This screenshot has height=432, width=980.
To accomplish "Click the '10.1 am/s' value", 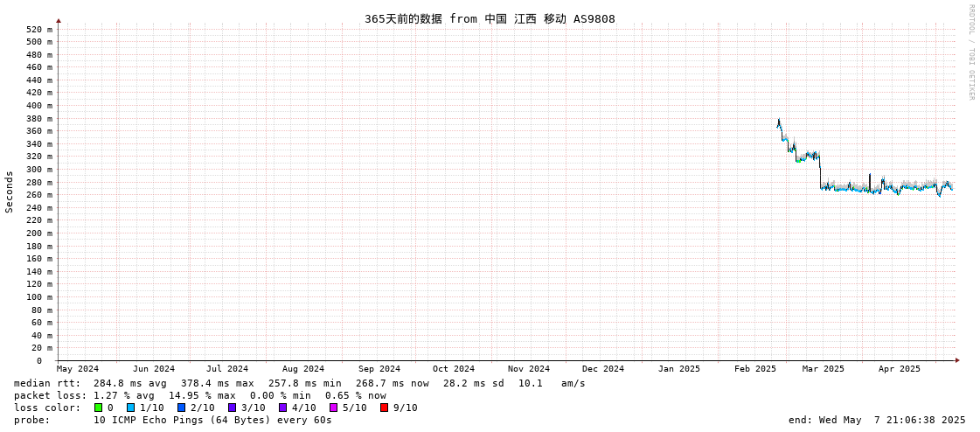I will click(552, 383).
